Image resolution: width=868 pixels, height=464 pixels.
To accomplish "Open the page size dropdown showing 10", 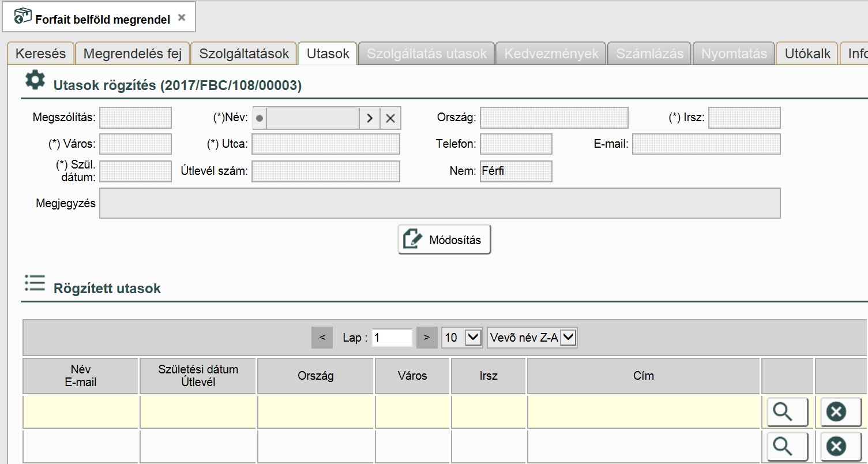I will (x=473, y=338).
